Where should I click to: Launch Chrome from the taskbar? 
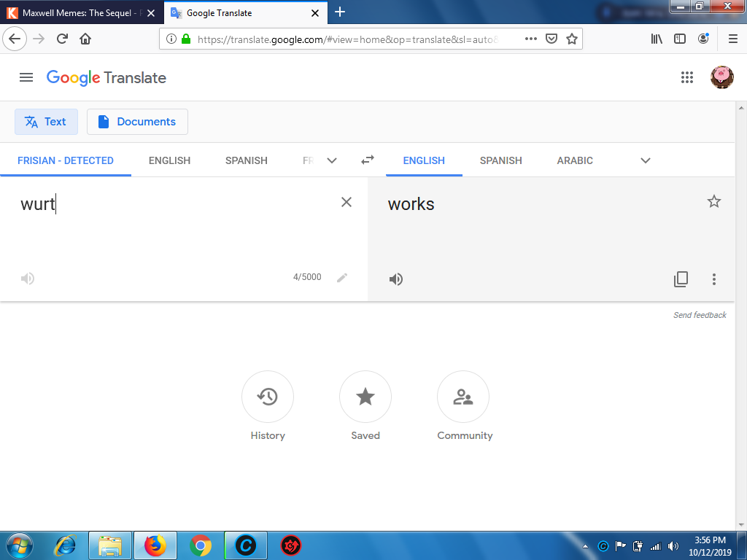(x=201, y=545)
